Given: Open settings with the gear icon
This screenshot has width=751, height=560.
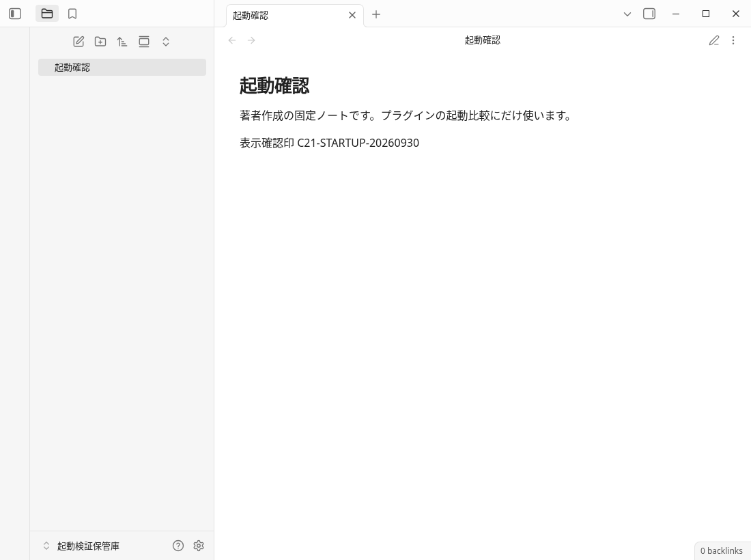Looking at the screenshot, I should (x=199, y=546).
